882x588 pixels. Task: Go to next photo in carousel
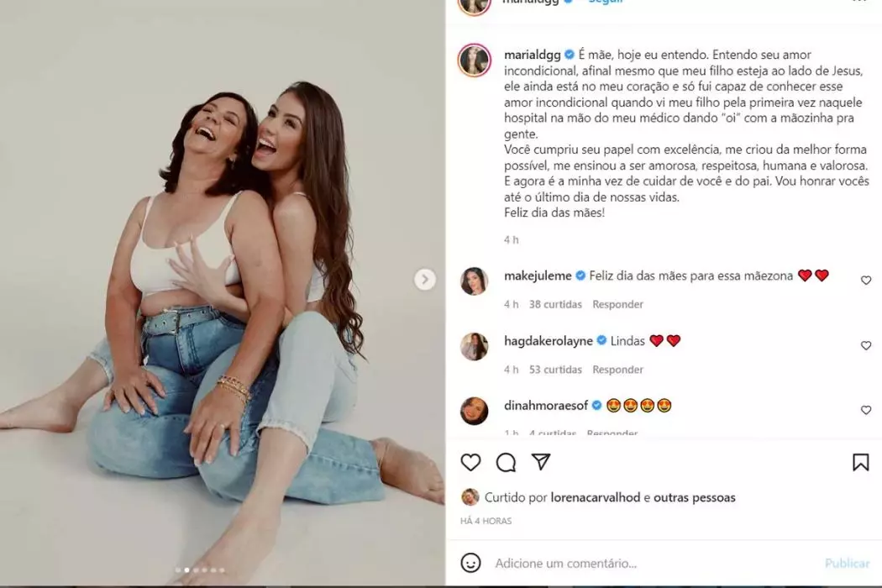pos(425,280)
